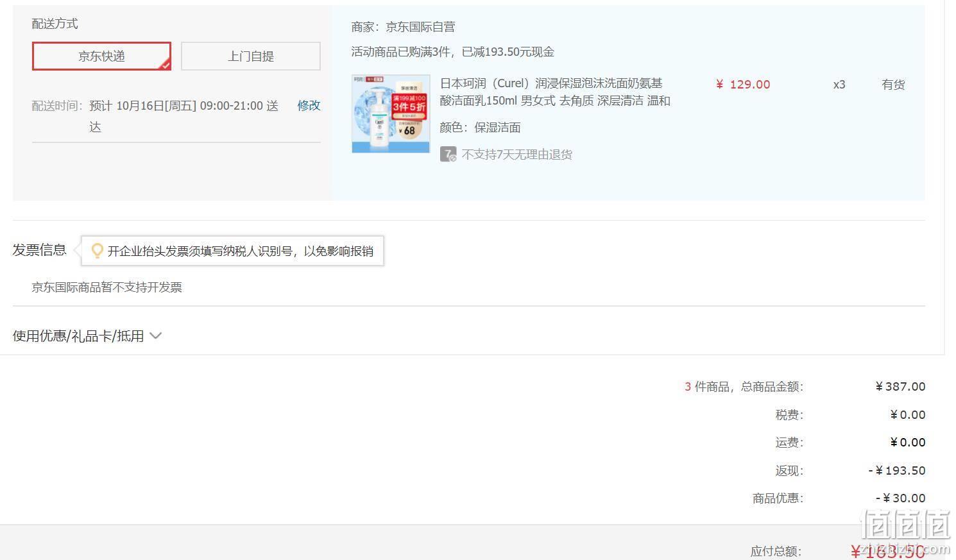Click the 税费 ¥0.00 value
This screenshot has height=560, width=956.
coord(907,415)
